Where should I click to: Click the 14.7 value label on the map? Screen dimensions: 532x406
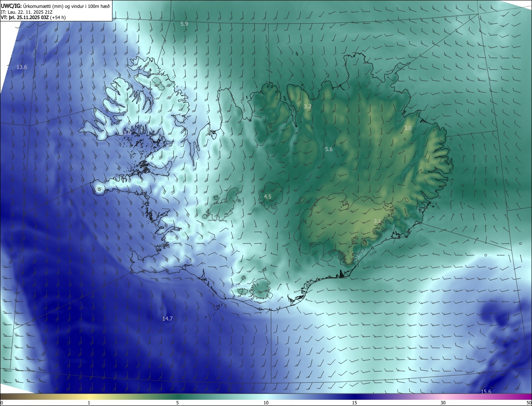click(167, 318)
